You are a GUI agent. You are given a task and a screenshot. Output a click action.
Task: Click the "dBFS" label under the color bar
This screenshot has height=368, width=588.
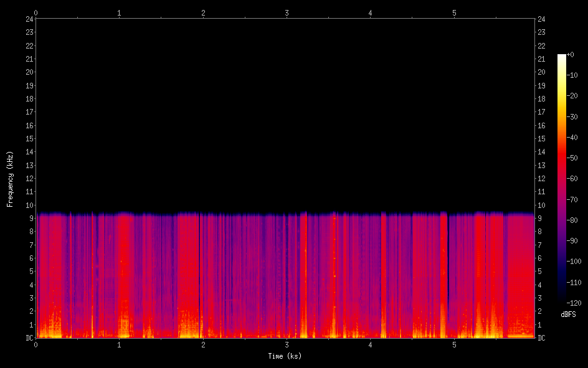click(568, 315)
